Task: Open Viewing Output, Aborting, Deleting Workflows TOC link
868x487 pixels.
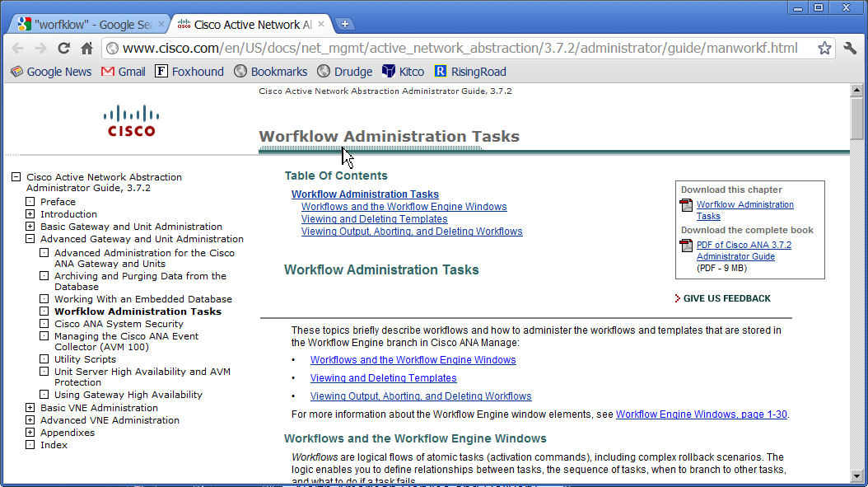Action: click(412, 232)
